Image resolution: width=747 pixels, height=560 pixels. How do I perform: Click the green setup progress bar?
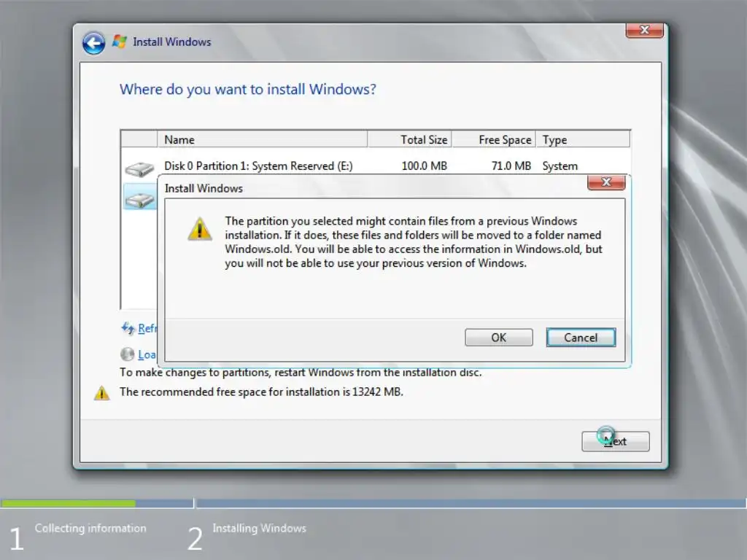coord(68,503)
